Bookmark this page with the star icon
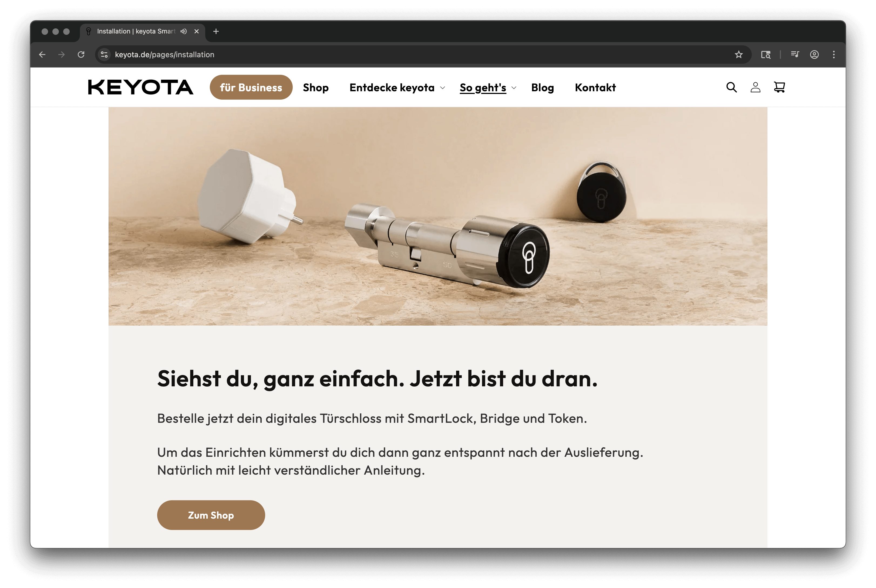 [738, 55]
